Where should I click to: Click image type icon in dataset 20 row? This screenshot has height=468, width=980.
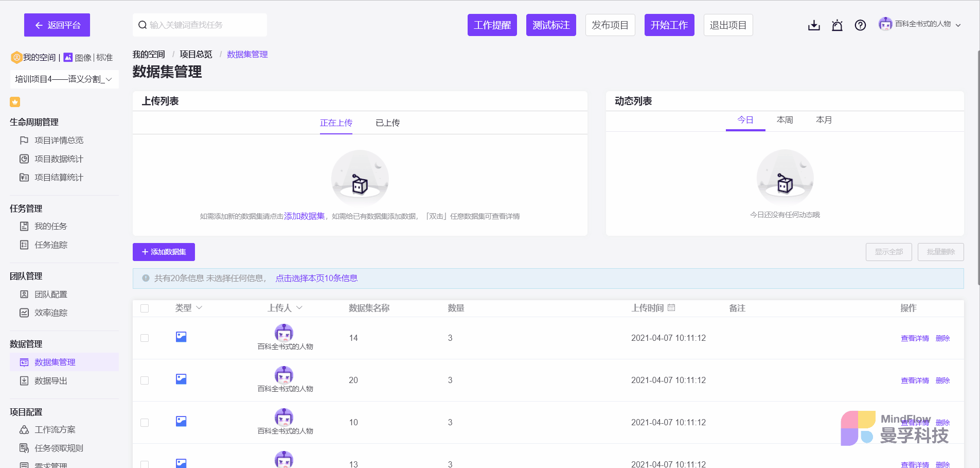(x=181, y=379)
